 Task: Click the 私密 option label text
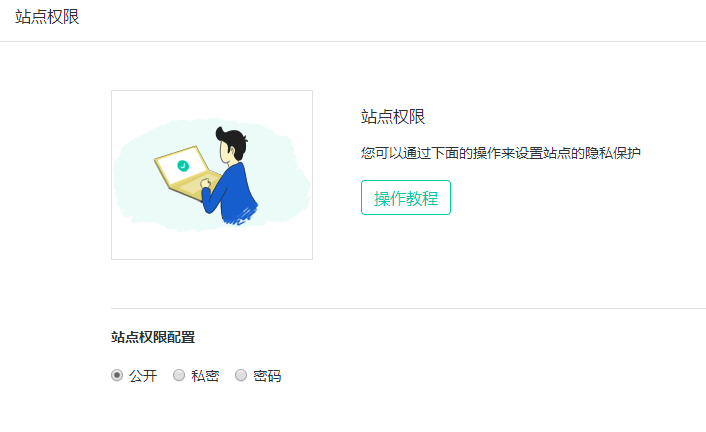205,376
